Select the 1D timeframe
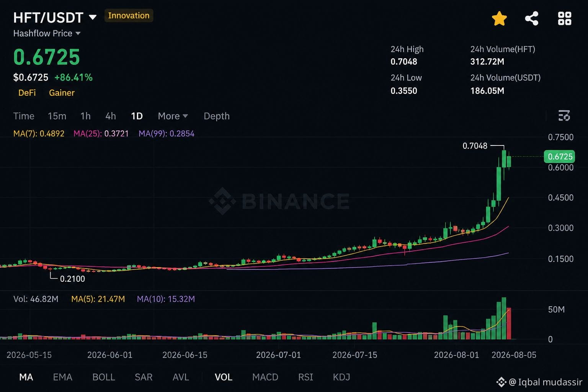Viewport: 588px width, 392px height. 137,116
